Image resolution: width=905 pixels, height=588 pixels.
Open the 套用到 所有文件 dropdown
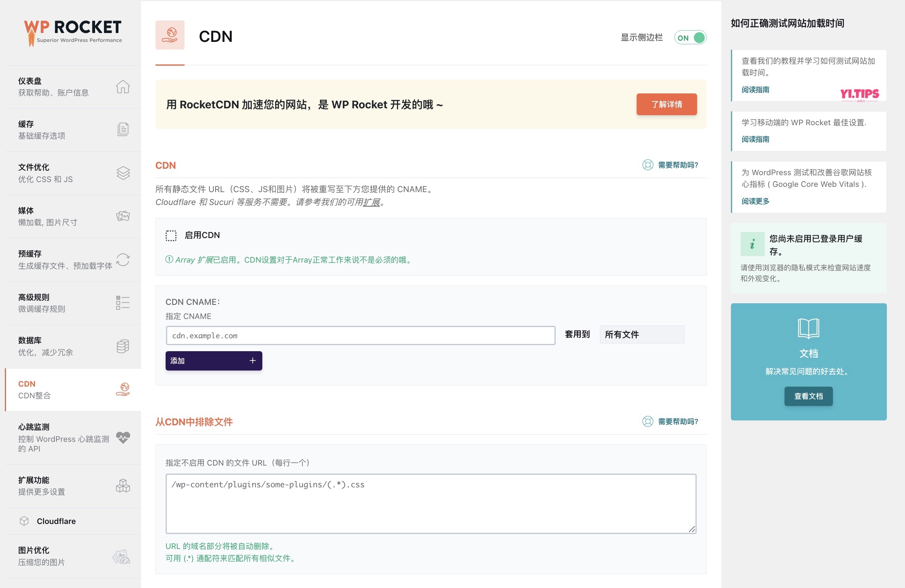click(642, 334)
